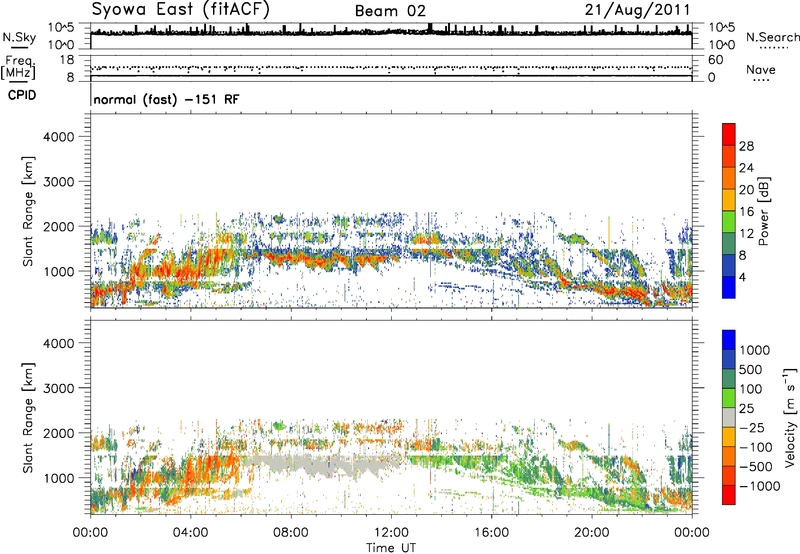This screenshot has width=800, height=554.
Task: Click the 'Syowa East (fitACF)' title
Action: tap(181, 10)
